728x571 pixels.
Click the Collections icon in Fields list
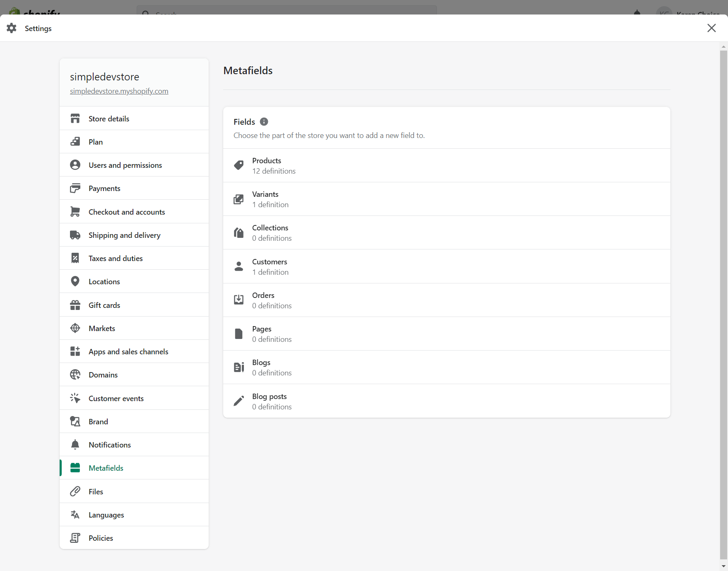(239, 232)
